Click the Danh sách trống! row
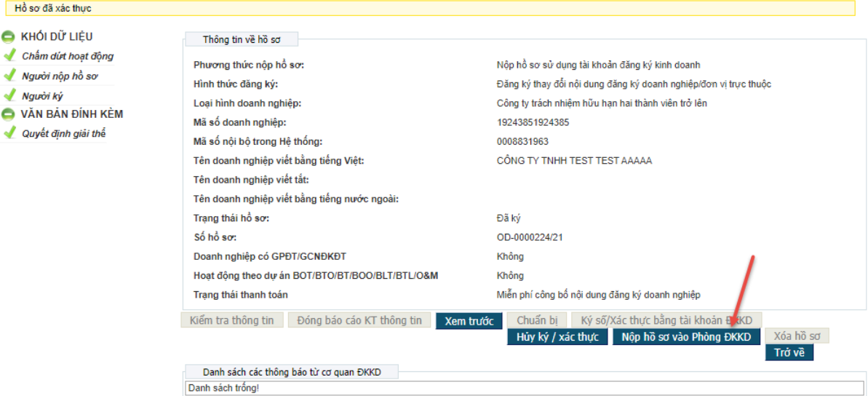868x396 pixels. click(525, 388)
